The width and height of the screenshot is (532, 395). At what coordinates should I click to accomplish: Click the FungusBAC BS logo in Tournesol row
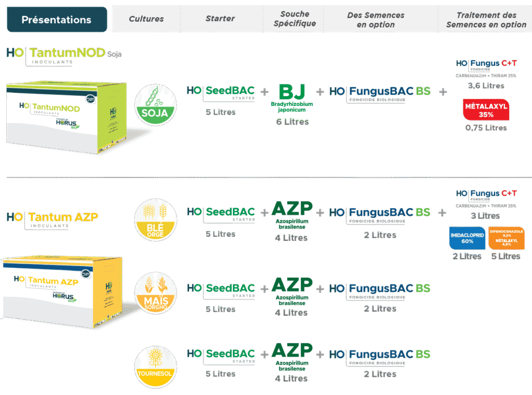coord(380,356)
